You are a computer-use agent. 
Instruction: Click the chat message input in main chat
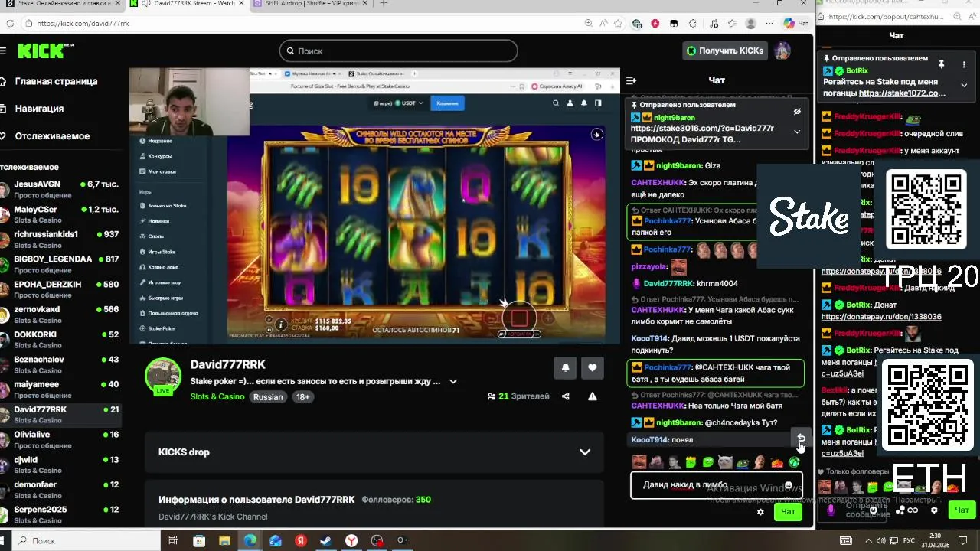[716, 485]
